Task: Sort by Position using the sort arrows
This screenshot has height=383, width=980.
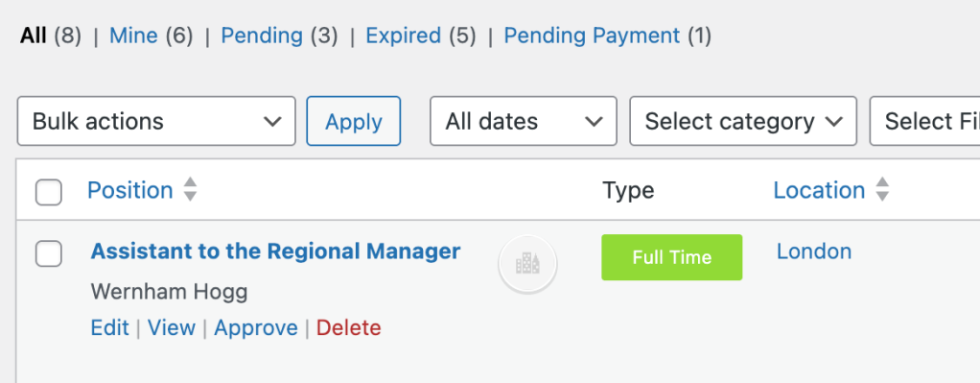Action: point(191,190)
